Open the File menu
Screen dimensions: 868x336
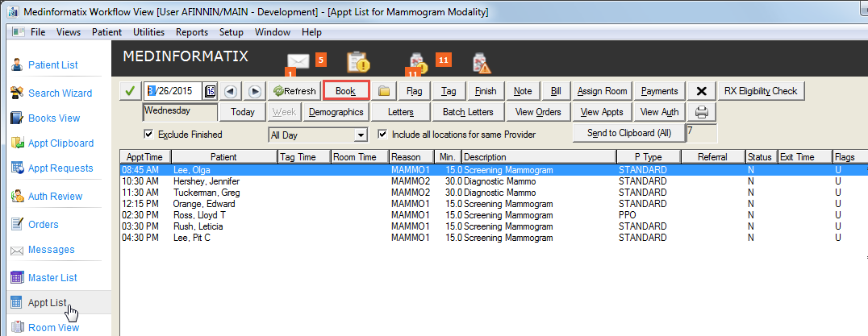[x=38, y=32]
